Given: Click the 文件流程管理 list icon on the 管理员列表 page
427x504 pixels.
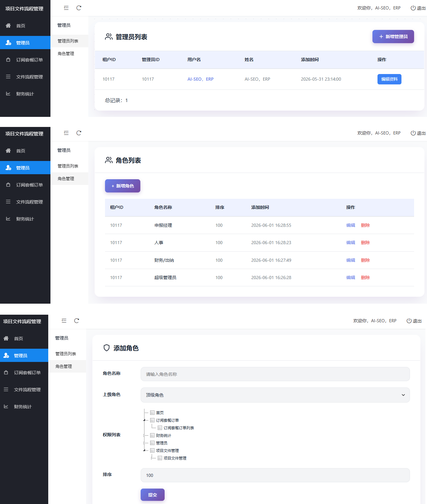Looking at the screenshot, I should click(x=8, y=77).
